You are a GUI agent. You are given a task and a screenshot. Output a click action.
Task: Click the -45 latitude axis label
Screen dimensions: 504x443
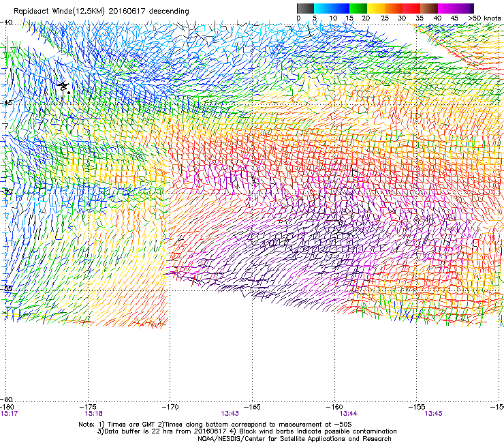pos(6,103)
